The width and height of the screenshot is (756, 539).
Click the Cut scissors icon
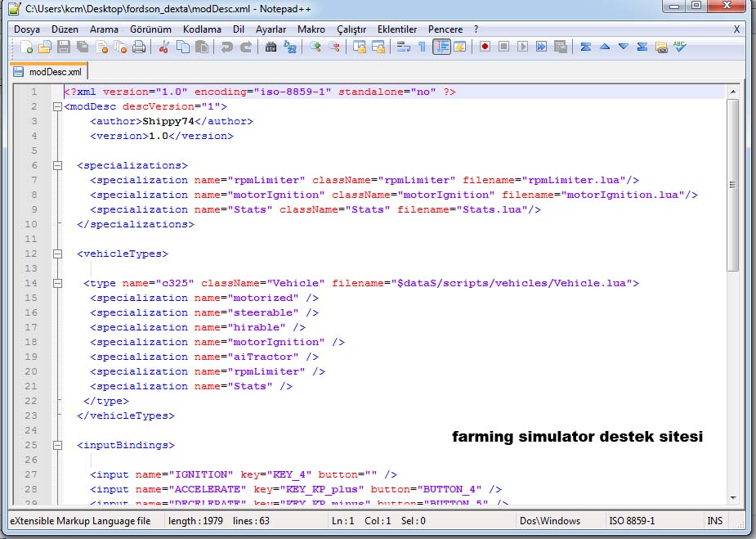click(x=163, y=47)
